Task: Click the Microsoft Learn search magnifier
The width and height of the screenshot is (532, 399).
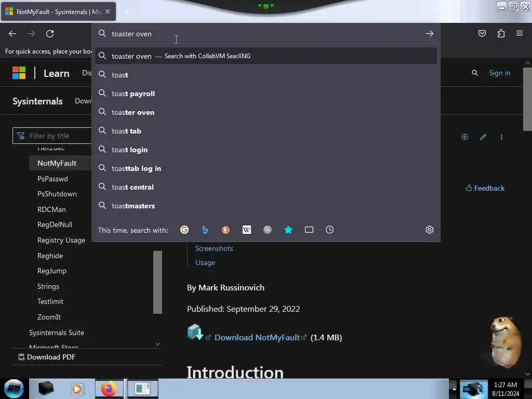Action: (x=475, y=73)
